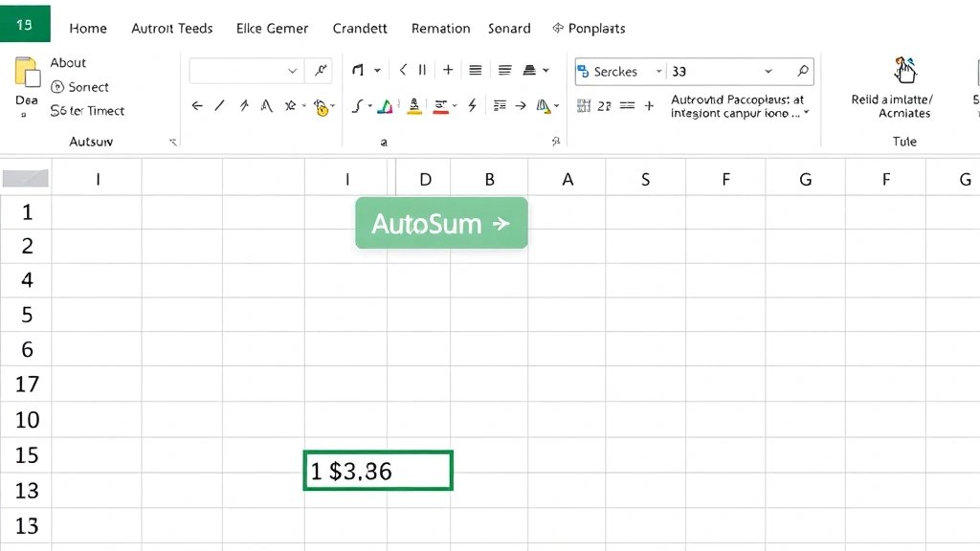Image resolution: width=980 pixels, height=551 pixels.
Task: Click the green AutoSum button overlay
Action: click(441, 223)
